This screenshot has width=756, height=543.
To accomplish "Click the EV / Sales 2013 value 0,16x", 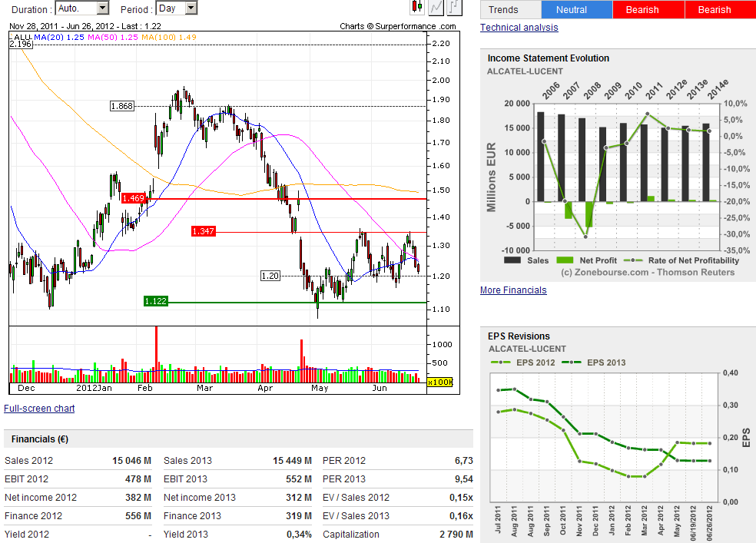I will (461, 515).
